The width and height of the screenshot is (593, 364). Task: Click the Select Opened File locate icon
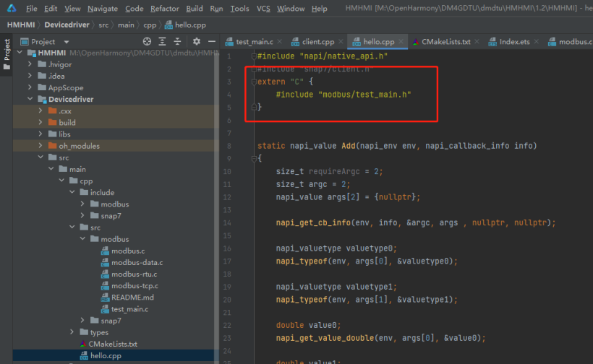click(x=147, y=42)
